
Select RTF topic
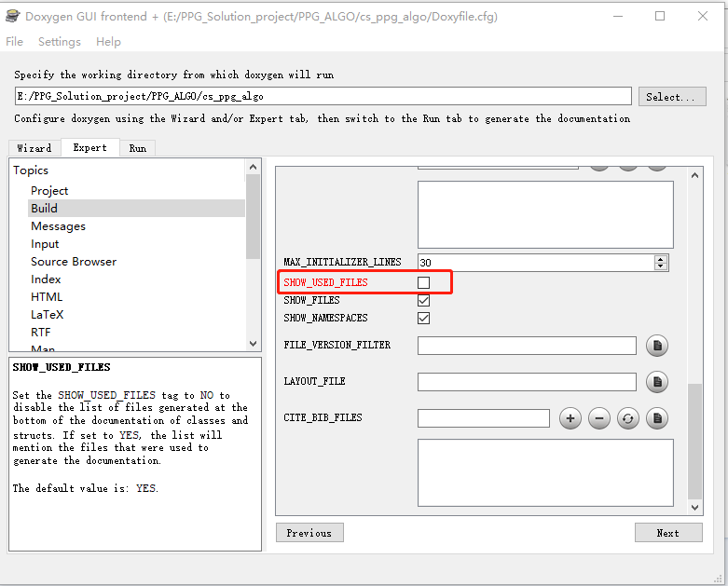click(x=41, y=332)
